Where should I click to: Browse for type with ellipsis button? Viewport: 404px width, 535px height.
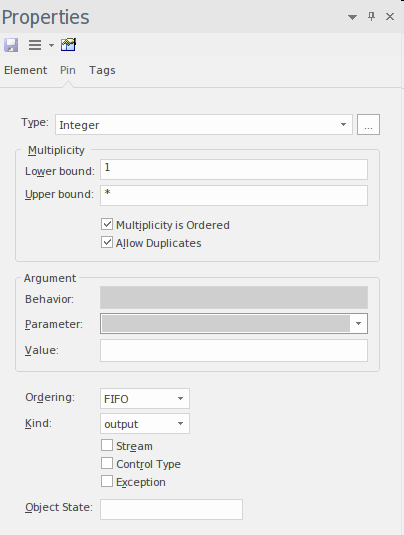coord(368,125)
